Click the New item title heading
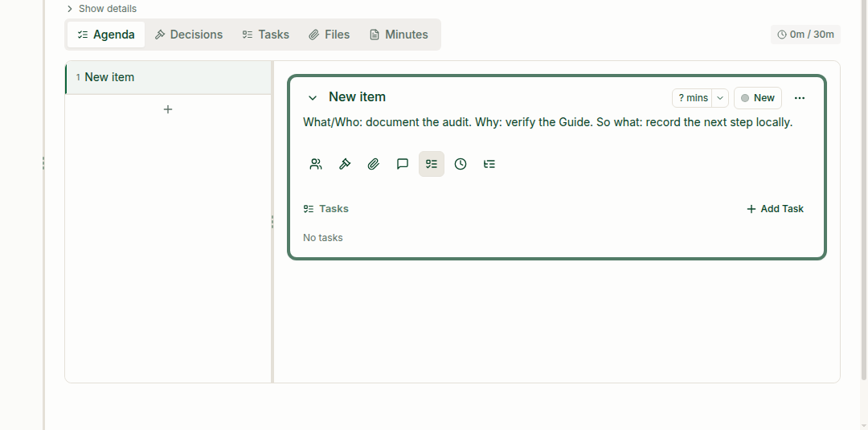Image resolution: width=868 pixels, height=430 pixels. (357, 96)
